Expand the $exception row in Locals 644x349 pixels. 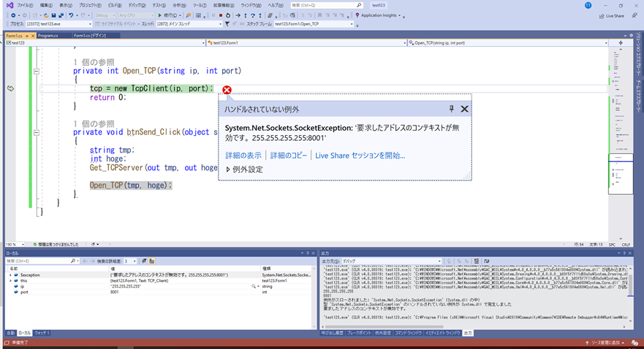click(10, 275)
